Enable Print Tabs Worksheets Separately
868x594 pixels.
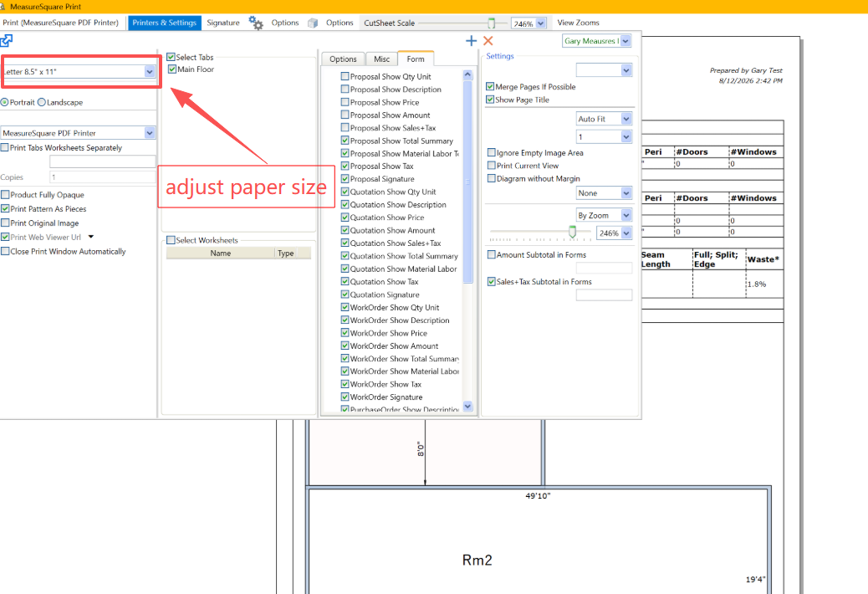pos(5,148)
